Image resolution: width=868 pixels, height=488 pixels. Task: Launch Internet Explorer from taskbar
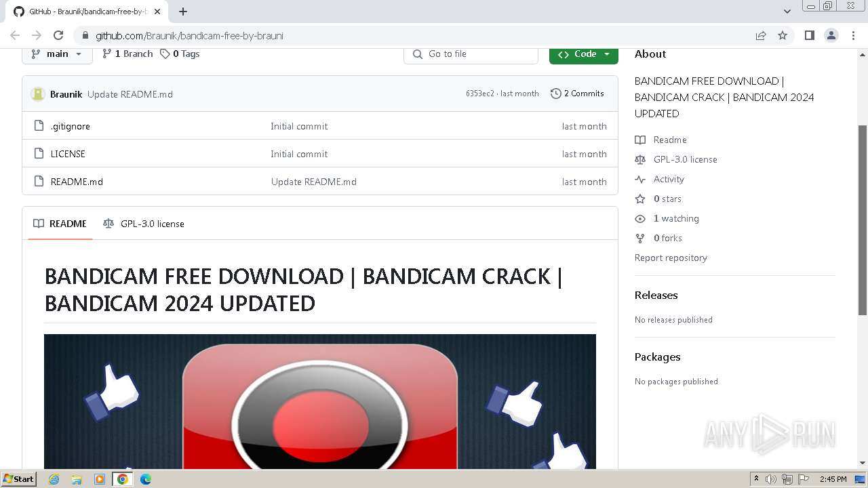(54, 479)
